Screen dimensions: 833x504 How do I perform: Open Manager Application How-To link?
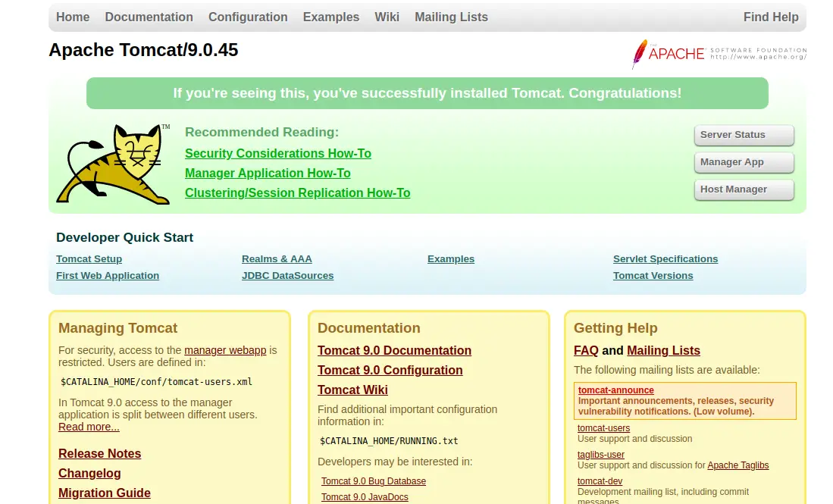point(268,173)
